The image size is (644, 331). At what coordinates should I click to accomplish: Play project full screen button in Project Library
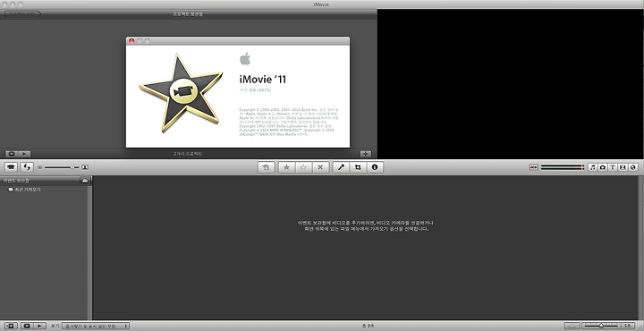point(12,154)
